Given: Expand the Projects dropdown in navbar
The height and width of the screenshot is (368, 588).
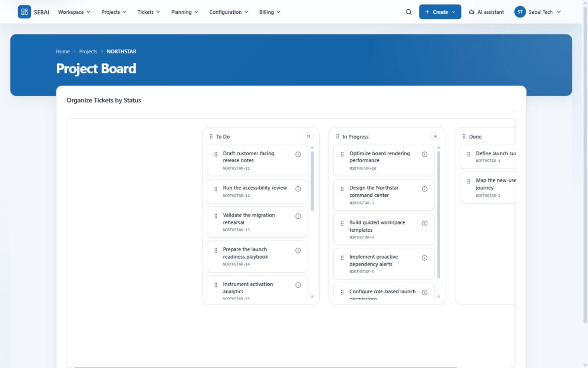Looking at the screenshot, I should (114, 12).
